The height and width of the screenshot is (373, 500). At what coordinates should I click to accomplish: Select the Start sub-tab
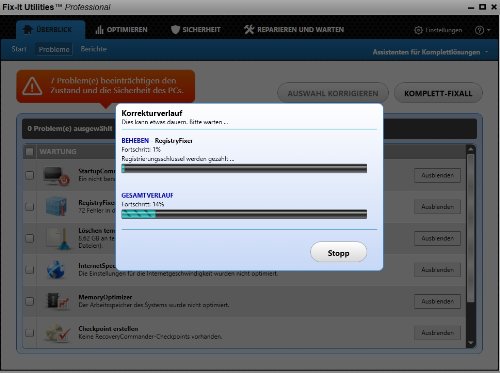[x=19, y=49]
